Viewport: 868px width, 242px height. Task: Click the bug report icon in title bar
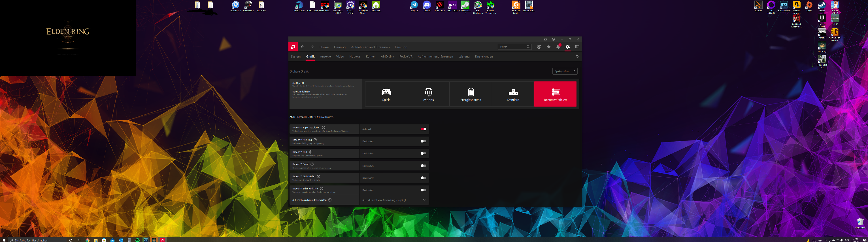click(x=545, y=39)
